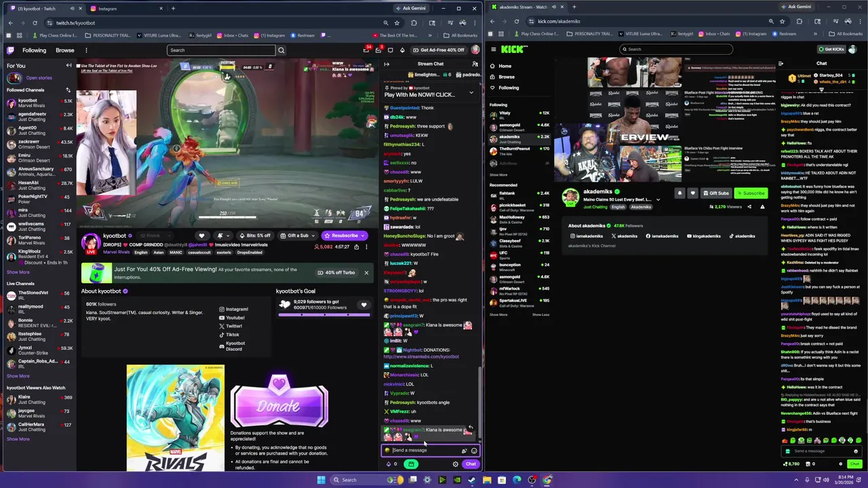
Task: Click the 40% off Turbo button
Action: (x=337, y=272)
